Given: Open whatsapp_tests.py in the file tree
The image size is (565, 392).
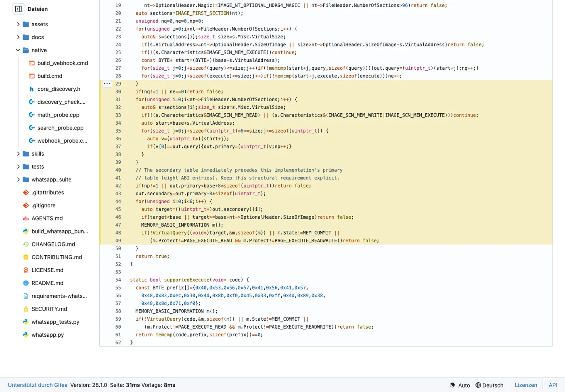Looking at the screenshot, I should click(x=55, y=322).
